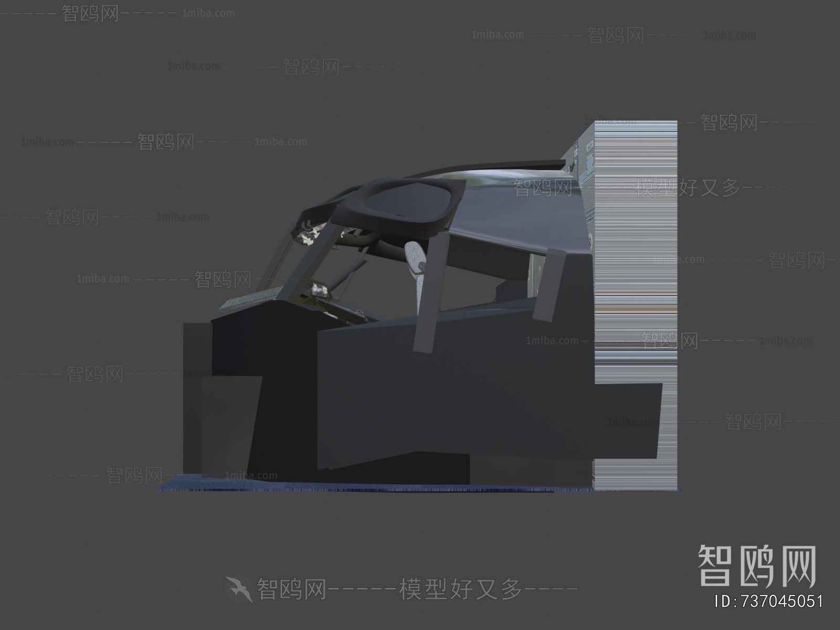Click the seagull bird logo icon

click(240, 589)
